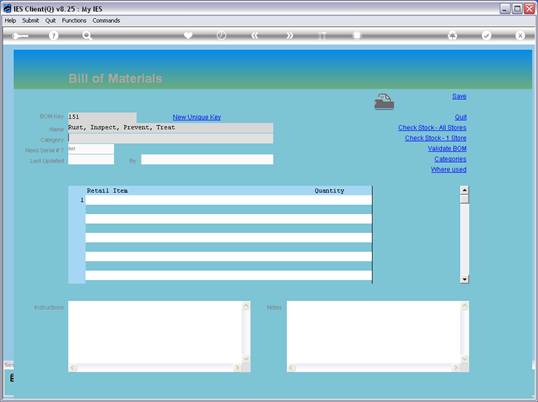The image size is (538, 402).
Task: Open help via the question mark icon
Action: tap(53, 35)
